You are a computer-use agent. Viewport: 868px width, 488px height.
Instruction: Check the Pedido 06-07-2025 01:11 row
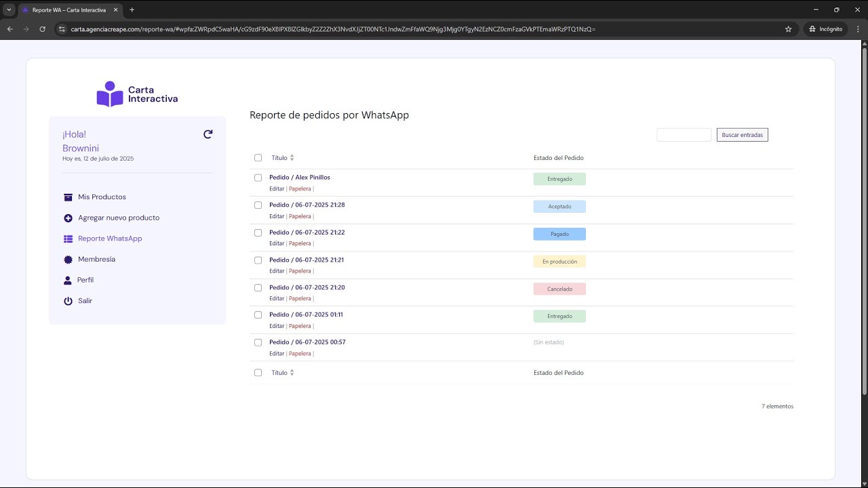(258, 314)
